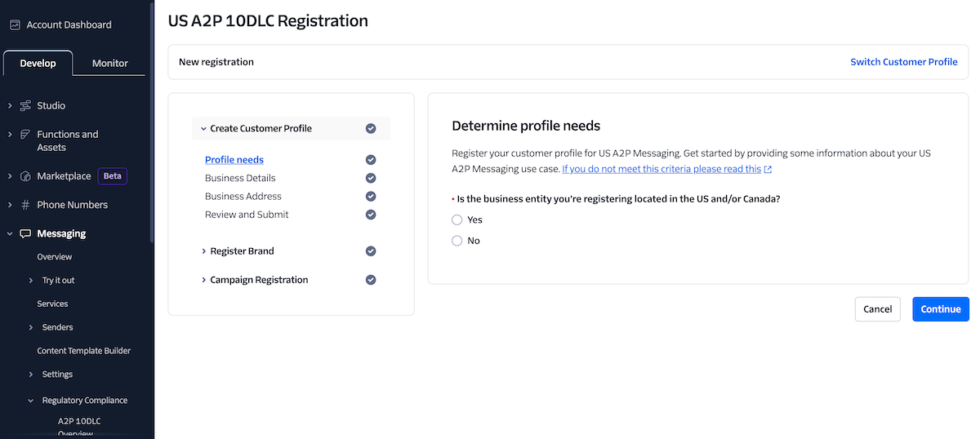Click the external link icon after criteria link
Image resolution: width=980 pixels, height=439 pixels.
pyautogui.click(x=768, y=170)
